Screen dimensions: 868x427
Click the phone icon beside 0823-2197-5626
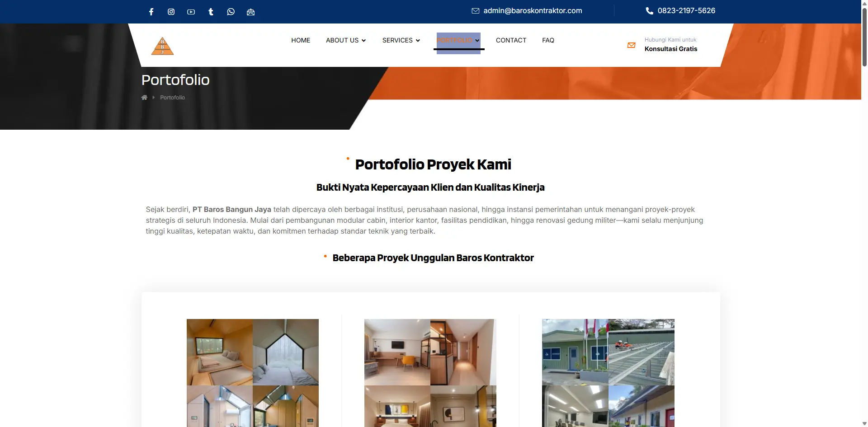pos(650,11)
